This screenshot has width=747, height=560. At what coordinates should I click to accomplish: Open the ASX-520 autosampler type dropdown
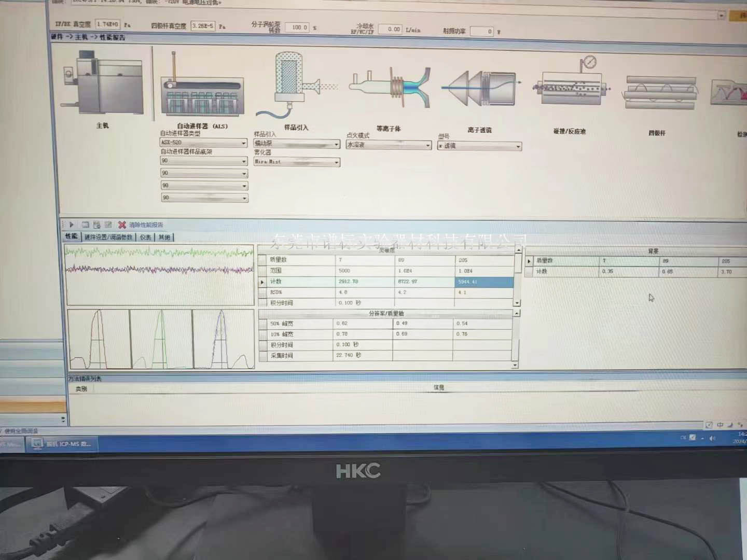243,143
